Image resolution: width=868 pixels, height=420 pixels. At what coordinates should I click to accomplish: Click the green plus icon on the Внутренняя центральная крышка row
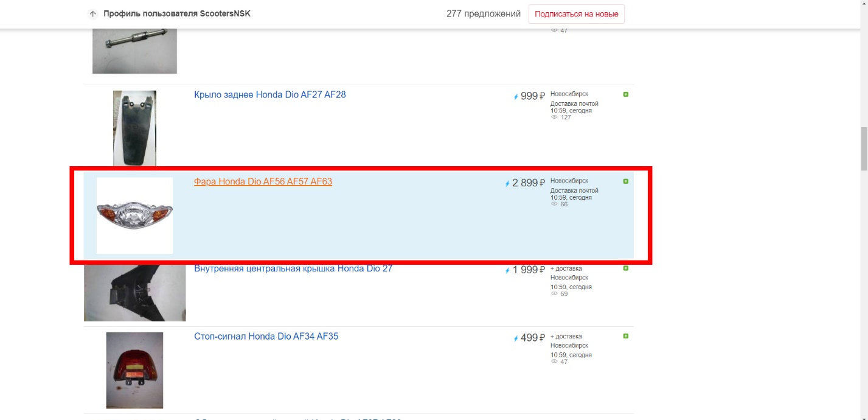[x=626, y=268]
